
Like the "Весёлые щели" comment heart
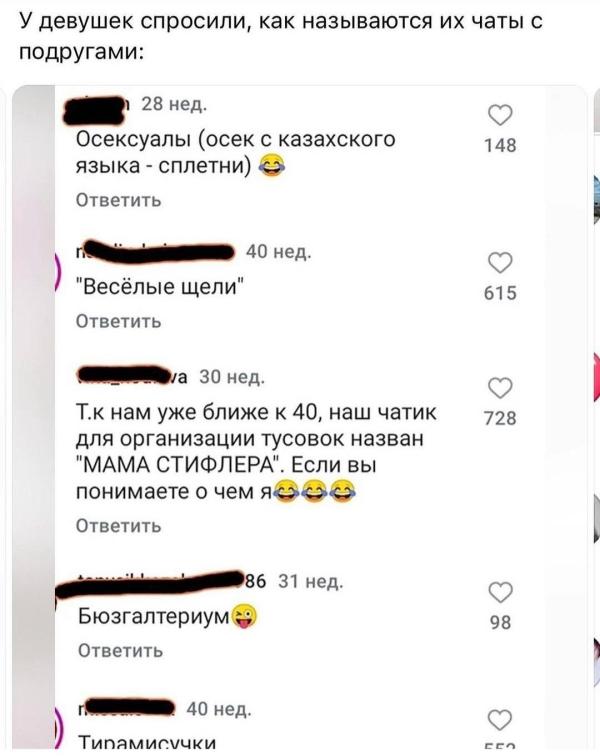tap(500, 263)
